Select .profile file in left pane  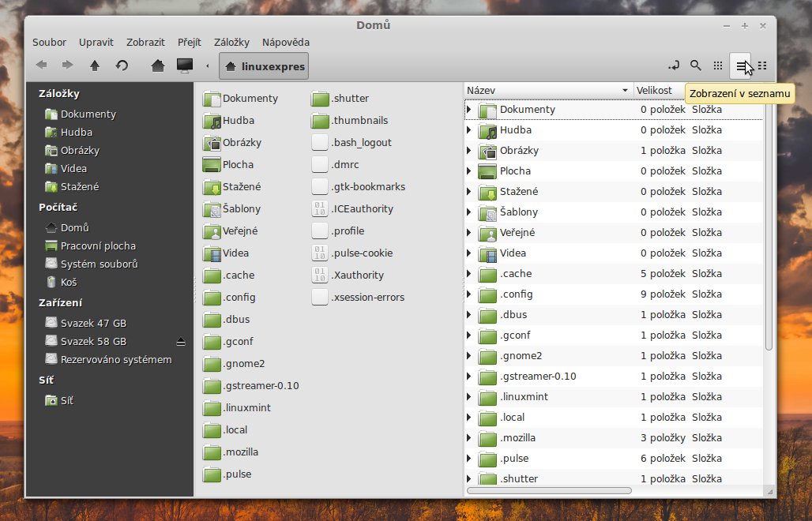coord(338,231)
